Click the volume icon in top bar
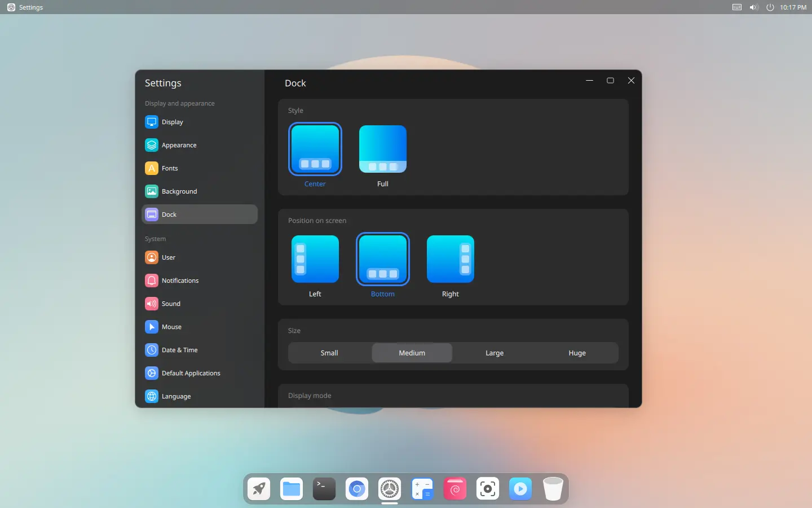The height and width of the screenshot is (508, 812). [x=753, y=7]
